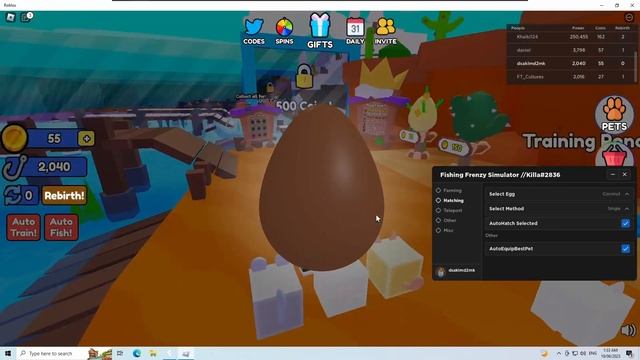Uncheck the AutoEquipBestPet checkbox
The height and width of the screenshot is (360, 640).
[625, 249]
